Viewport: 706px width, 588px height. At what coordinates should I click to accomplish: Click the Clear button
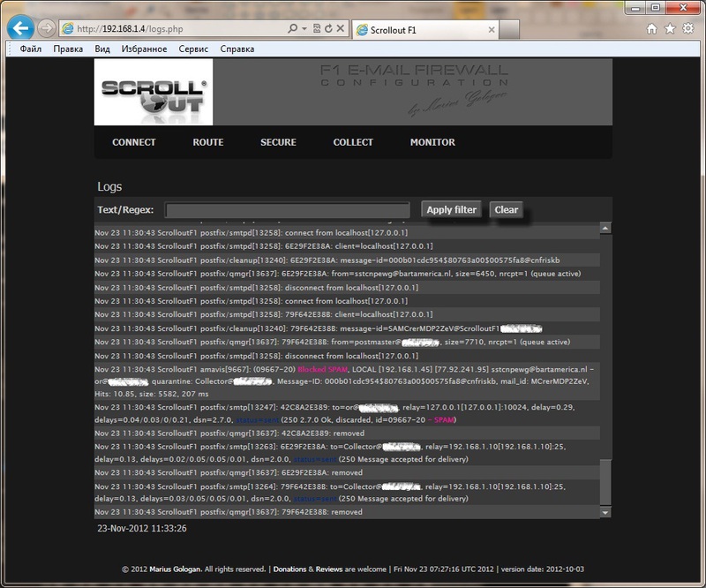tap(506, 209)
